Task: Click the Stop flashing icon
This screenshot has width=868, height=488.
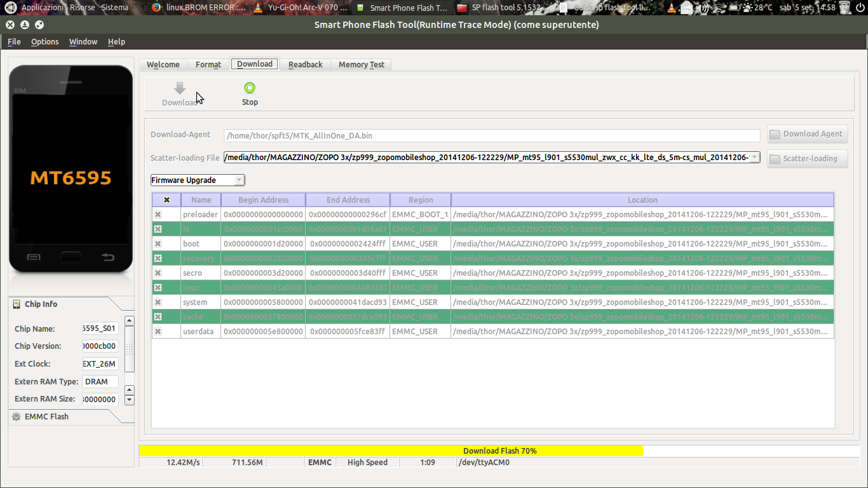Action: pyautogui.click(x=250, y=88)
